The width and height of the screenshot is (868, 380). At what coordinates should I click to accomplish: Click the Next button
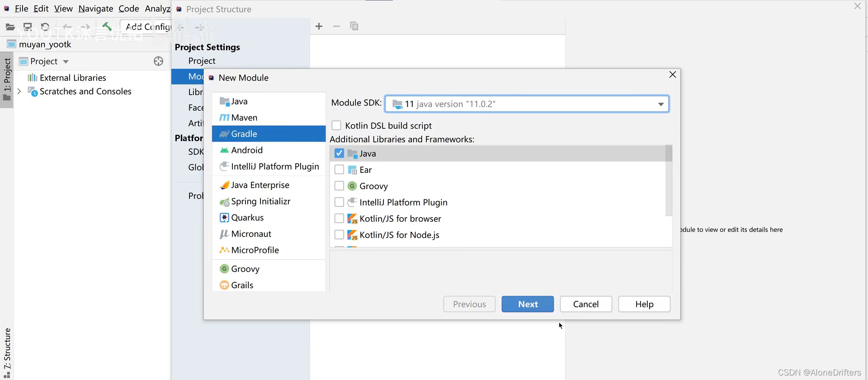click(x=528, y=304)
